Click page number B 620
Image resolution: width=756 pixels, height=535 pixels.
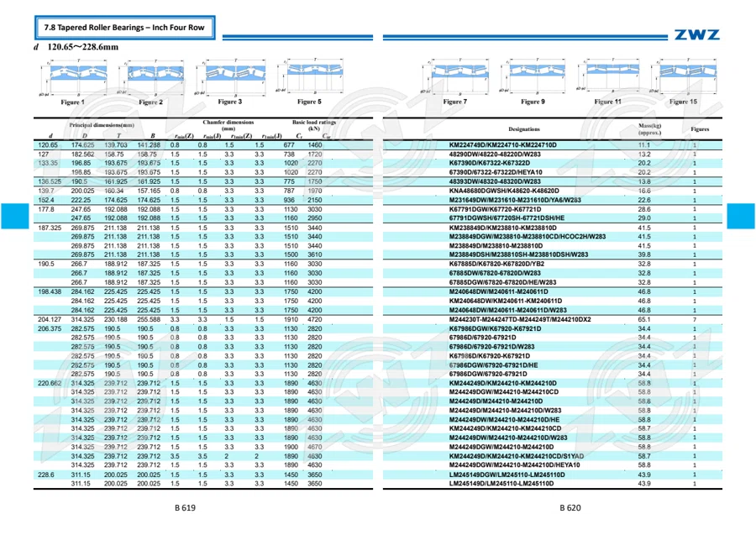(x=570, y=507)
